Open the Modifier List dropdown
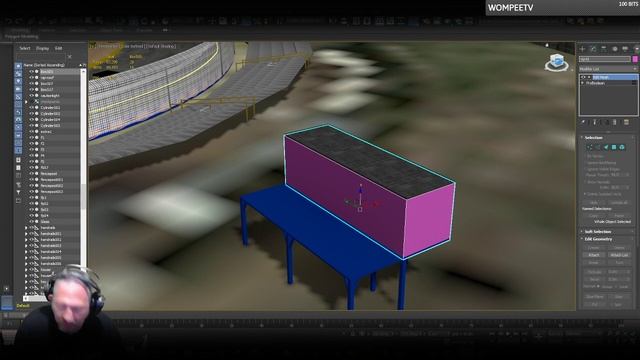 point(608,69)
